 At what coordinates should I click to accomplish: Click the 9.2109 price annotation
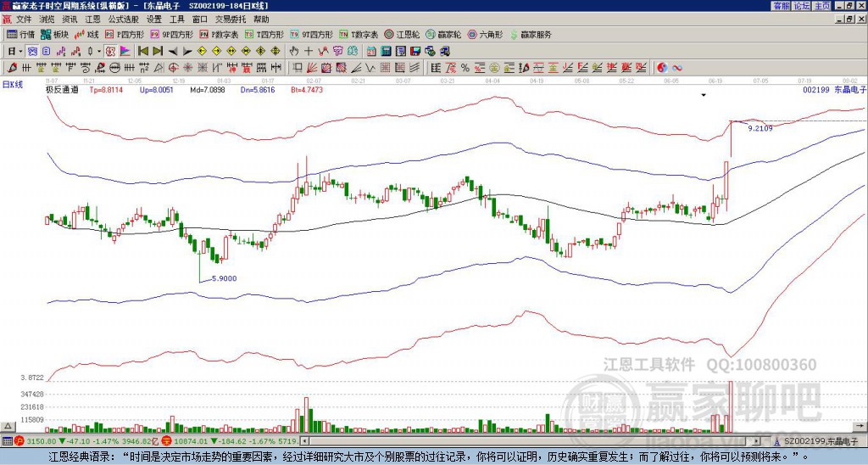[x=760, y=128]
